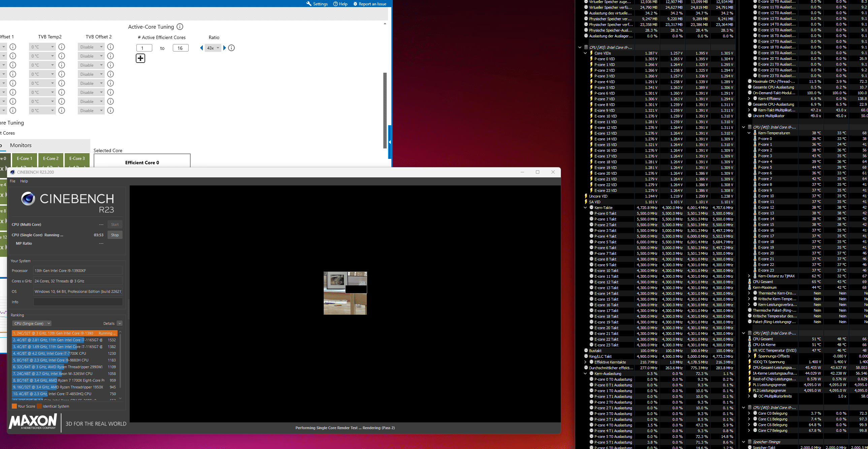Show info for last TVB Offset 2 row
Screen dimensions: 868x449
110,110
